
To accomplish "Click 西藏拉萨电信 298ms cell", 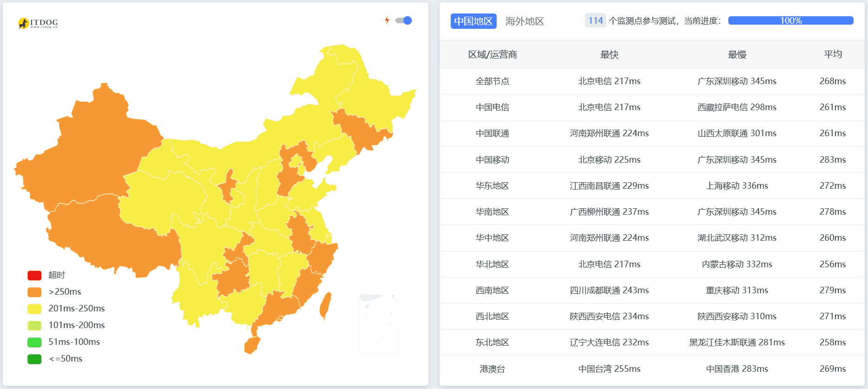I will (x=737, y=107).
